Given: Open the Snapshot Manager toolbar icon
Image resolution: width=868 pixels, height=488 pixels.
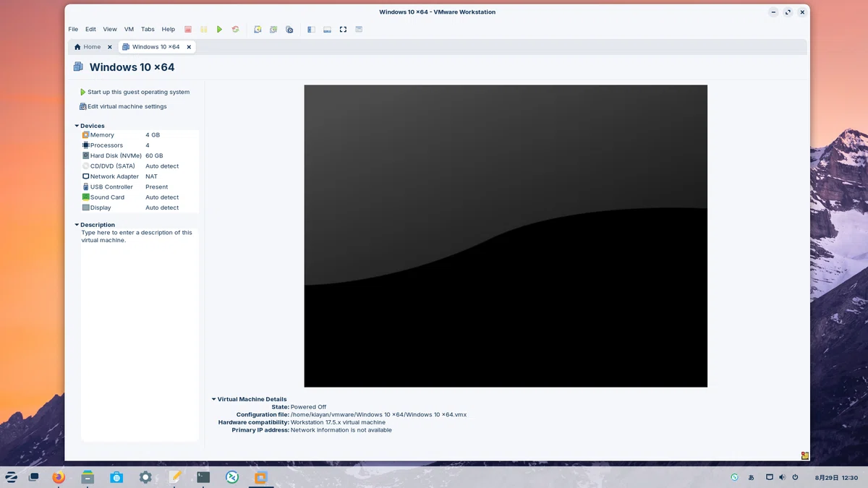Looking at the screenshot, I should [x=289, y=30].
